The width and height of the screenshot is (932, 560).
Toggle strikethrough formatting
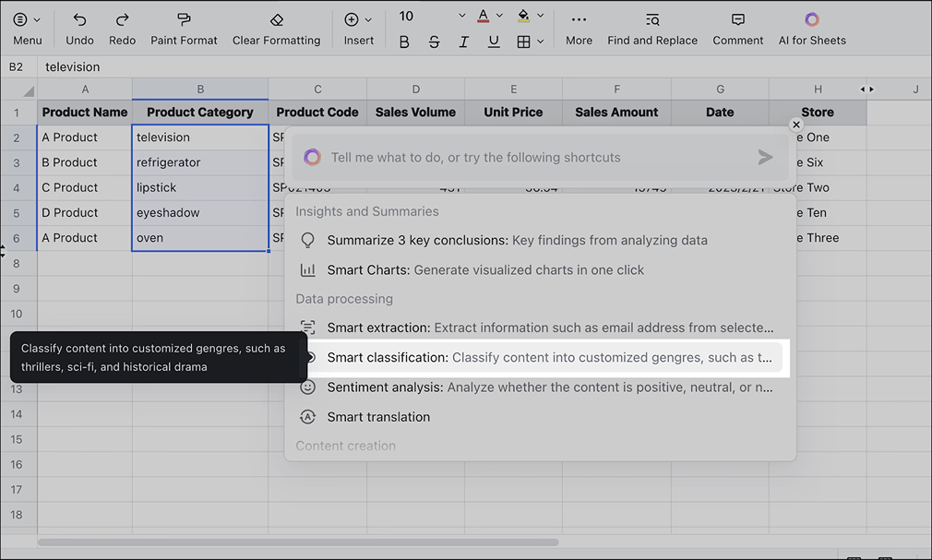click(434, 42)
